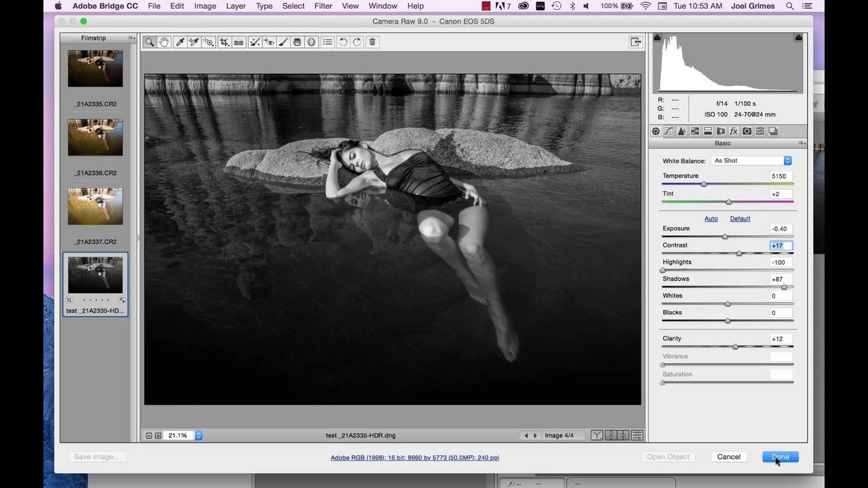Select the Targeted Adjustment tool
Screen dimensions: 868x488
pos(209,42)
